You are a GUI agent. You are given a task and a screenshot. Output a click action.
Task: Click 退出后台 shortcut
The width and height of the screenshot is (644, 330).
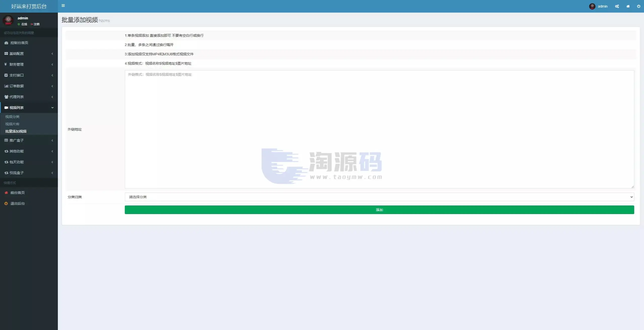pyautogui.click(x=29, y=203)
